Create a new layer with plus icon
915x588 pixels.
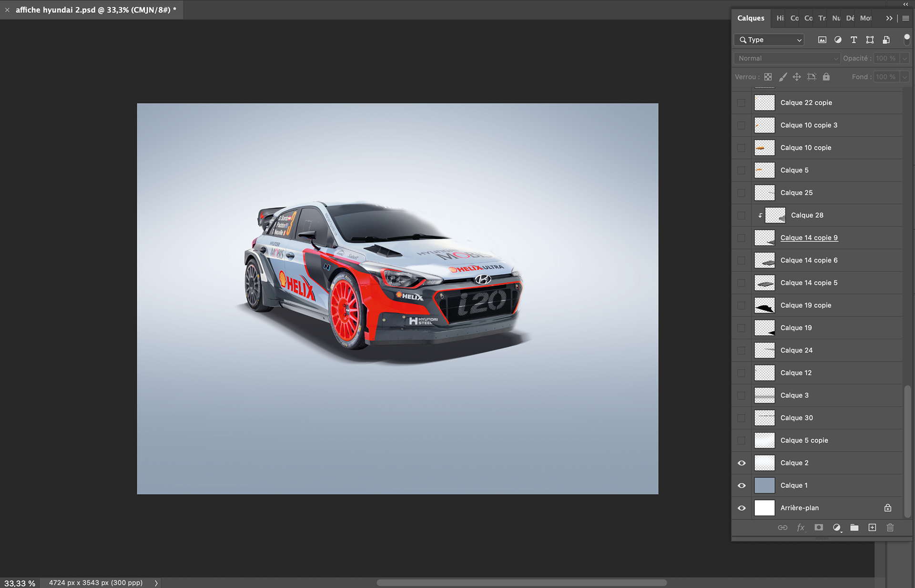click(x=872, y=527)
